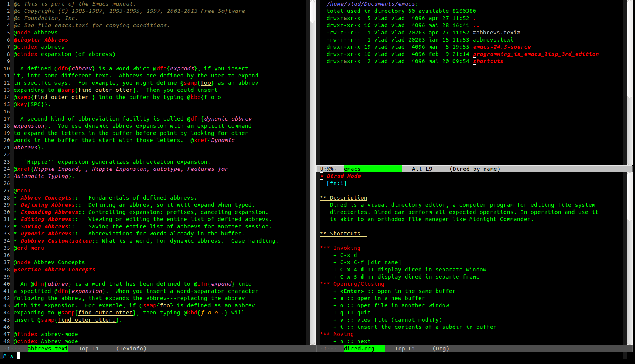
Task: Fold the Invoking subheading
Action: 340,248
